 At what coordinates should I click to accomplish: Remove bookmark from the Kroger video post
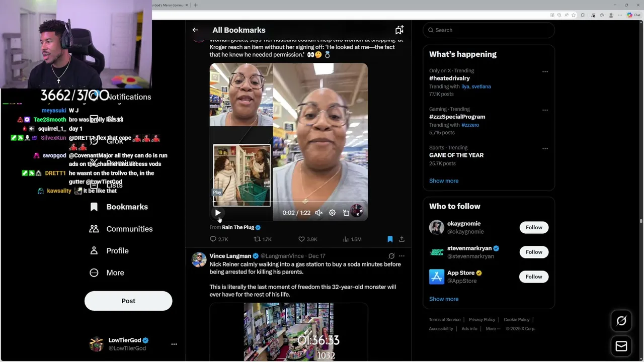tap(390, 239)
